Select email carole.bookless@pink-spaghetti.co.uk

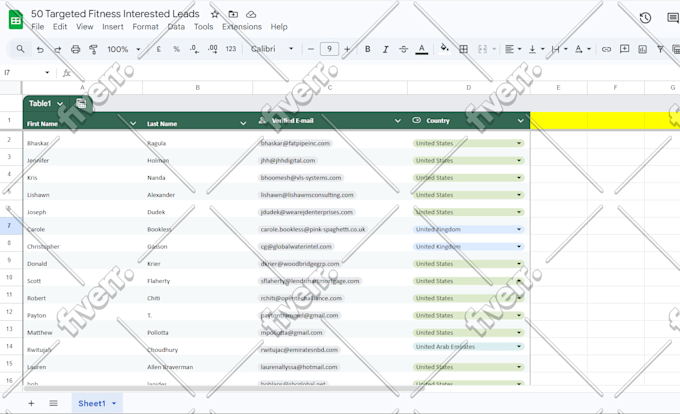click(313, 229)
